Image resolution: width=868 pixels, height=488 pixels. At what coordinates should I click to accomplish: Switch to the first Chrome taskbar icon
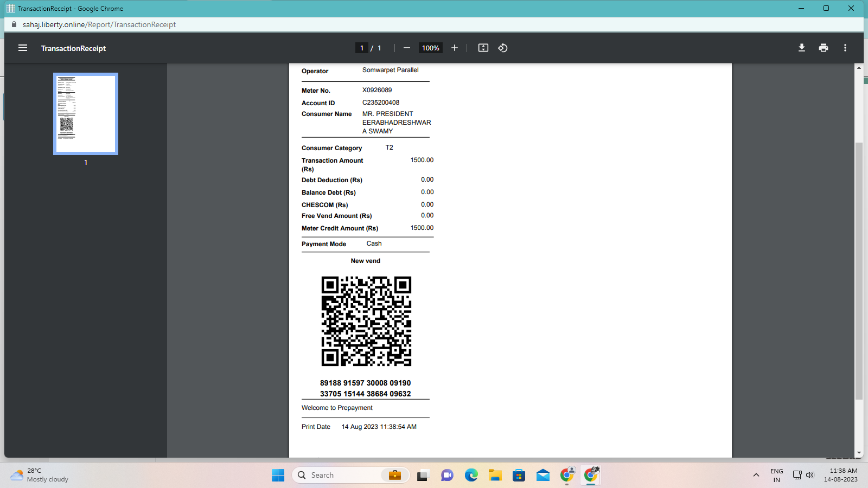coord(567,475)
